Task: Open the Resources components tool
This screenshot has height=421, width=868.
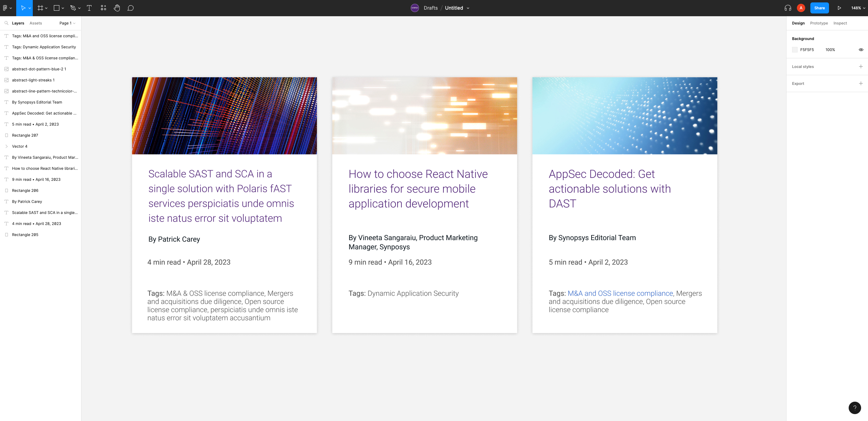Action: click(x=103, y=8)
